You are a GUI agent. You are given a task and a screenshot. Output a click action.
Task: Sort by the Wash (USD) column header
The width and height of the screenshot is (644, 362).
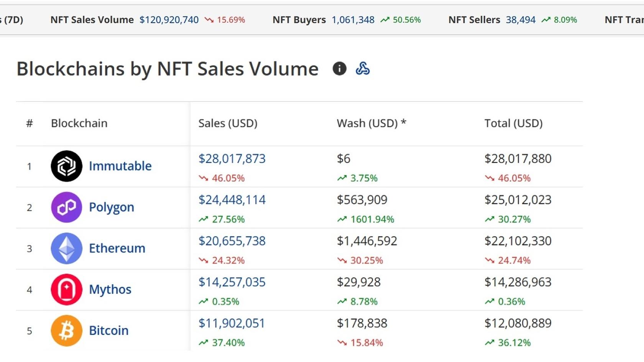371,123
